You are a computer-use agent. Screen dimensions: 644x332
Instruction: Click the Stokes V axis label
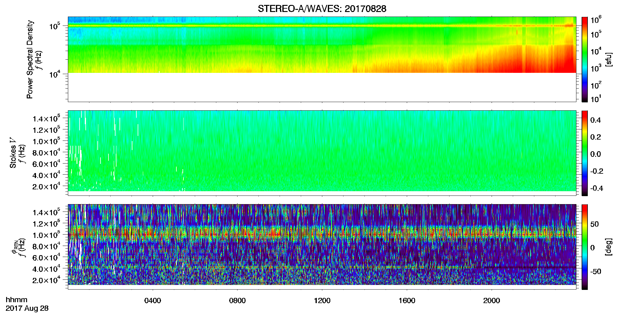pos(13,153)
